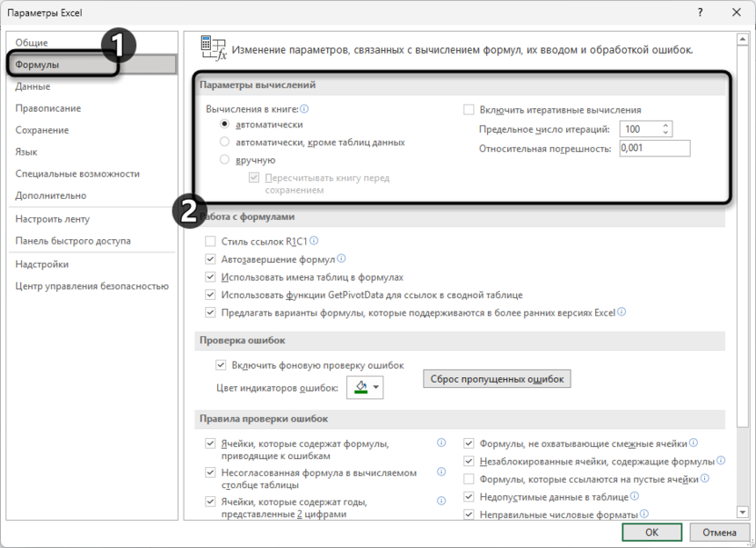Screen dimensions: 756x548
Task: Click info icon for 'Недопустимые данные в таблице'
Action: [x=634, y=496]
